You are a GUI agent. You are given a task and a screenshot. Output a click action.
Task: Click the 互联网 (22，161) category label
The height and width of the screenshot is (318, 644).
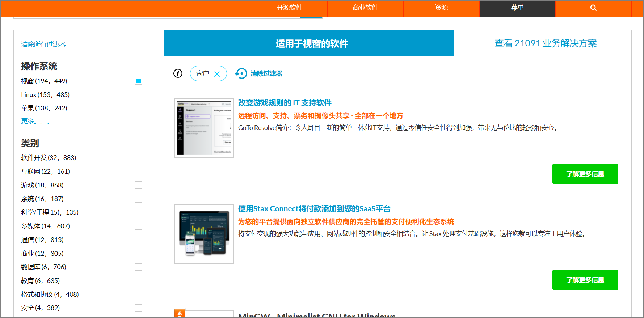coord(46,171)
